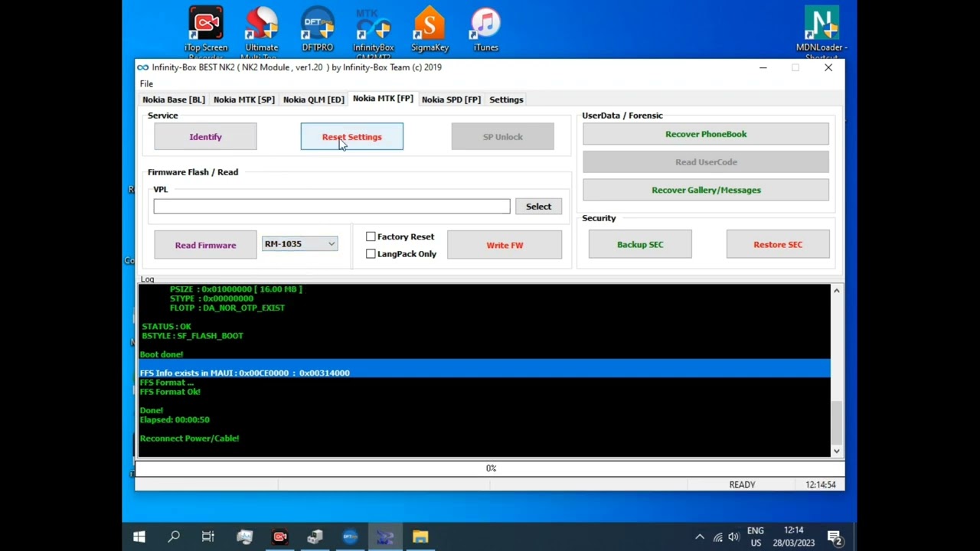980x551 pixels.
Task: Click Recover Gallery/Messages button
Action: (x=706, y=190)
